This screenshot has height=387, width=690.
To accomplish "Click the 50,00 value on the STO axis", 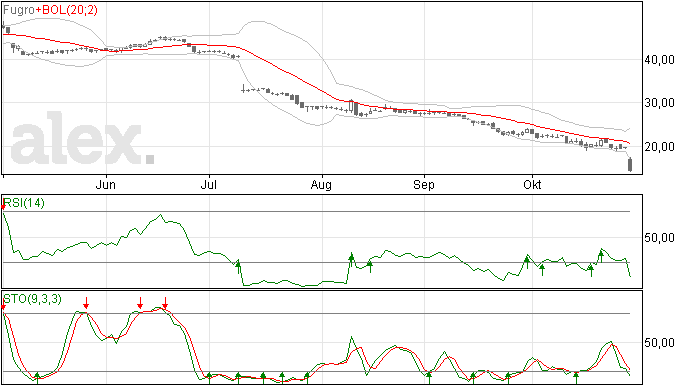I will 660,343.
